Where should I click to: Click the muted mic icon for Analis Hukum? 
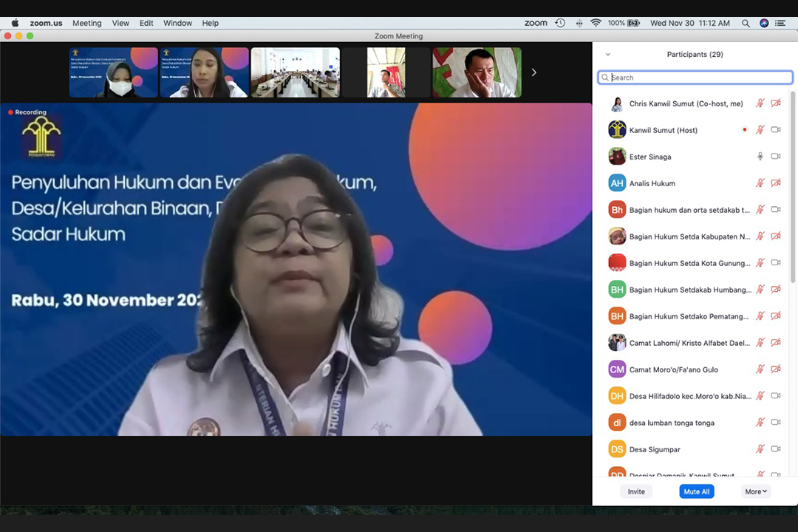760,183
